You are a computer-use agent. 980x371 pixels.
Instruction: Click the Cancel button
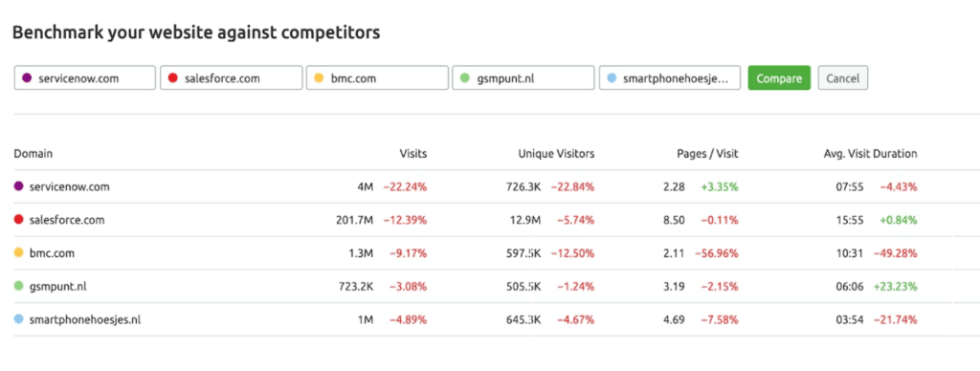842,78
